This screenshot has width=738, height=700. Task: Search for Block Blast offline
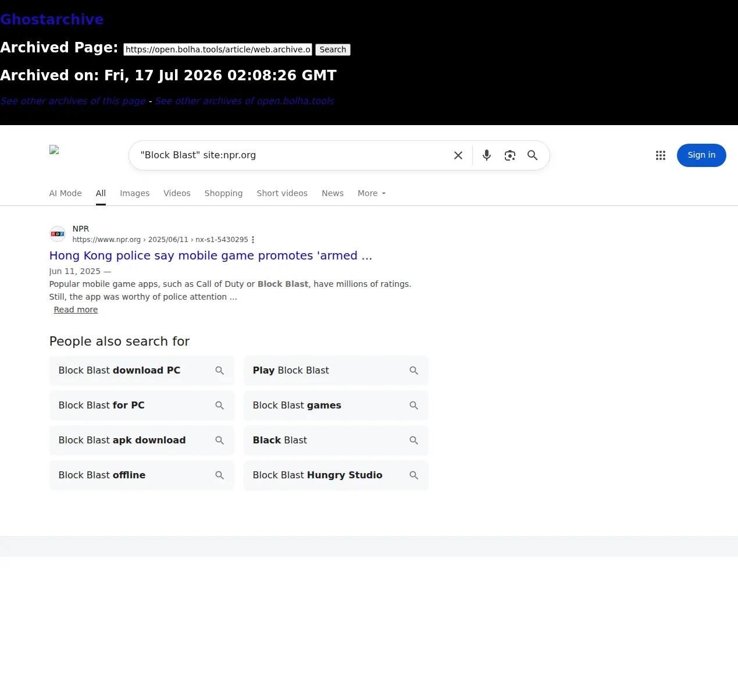tap(141, 475)
